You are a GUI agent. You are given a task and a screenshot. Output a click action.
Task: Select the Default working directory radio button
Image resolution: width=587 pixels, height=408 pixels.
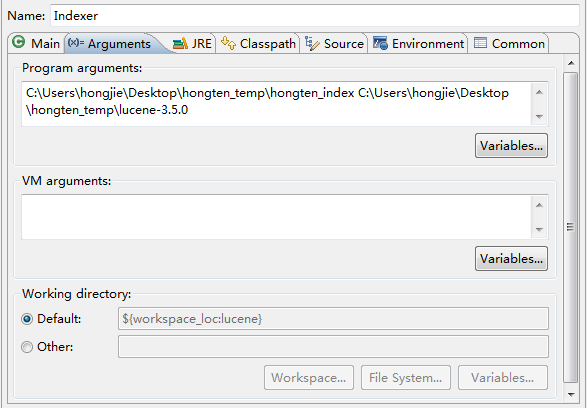coord(27,319)
